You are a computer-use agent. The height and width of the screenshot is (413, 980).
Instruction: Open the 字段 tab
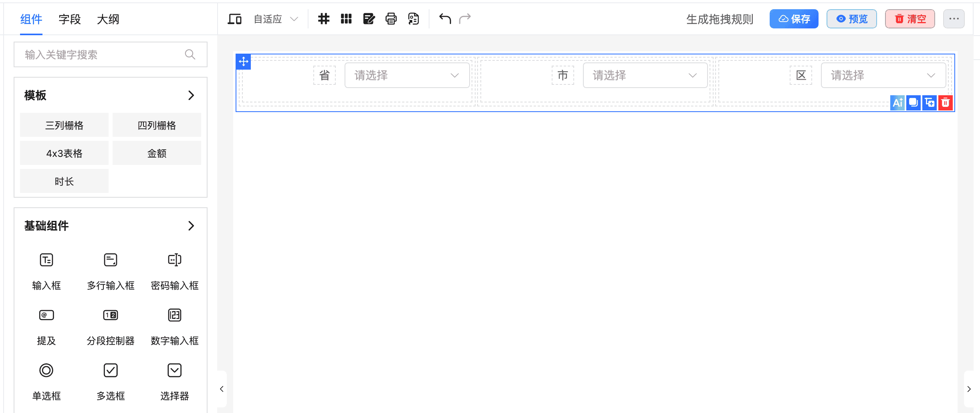click(x=70, y=19)
